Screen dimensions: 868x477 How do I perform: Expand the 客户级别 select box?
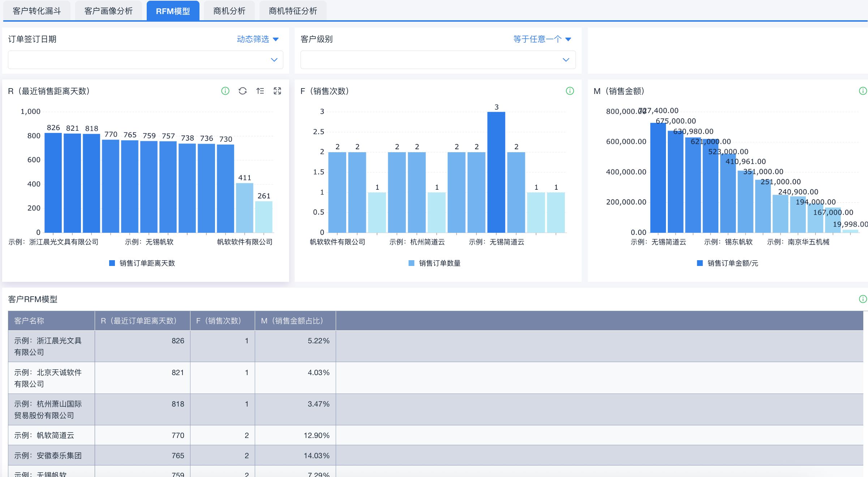tap(438, 60)
